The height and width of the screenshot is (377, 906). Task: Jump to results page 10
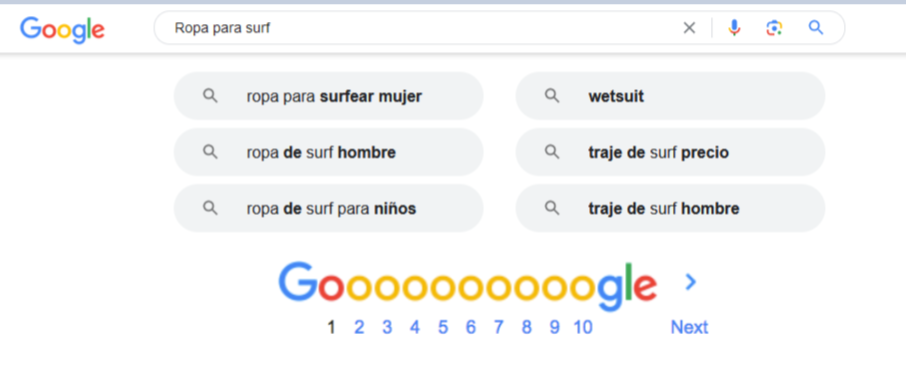coord(583,328)
